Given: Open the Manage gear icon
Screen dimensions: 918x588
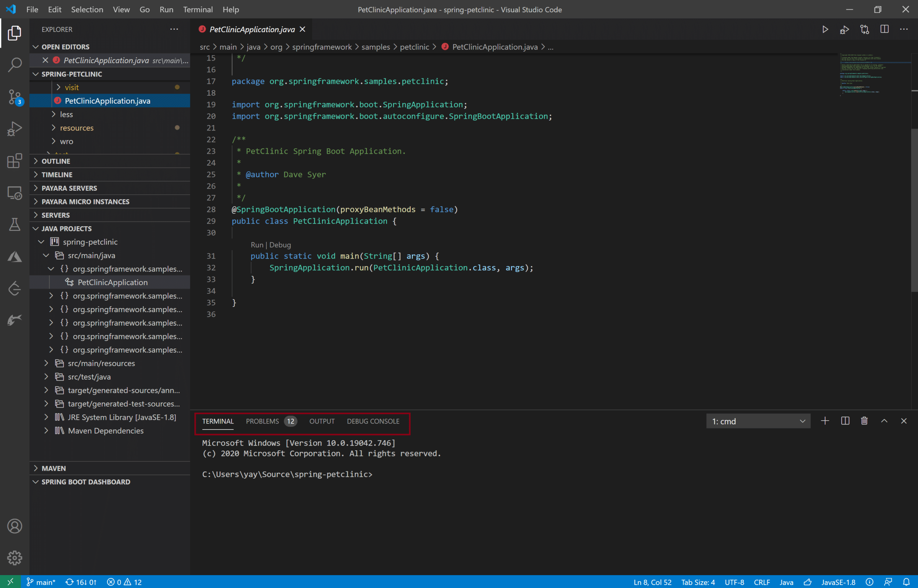Looking at the screenshot, I should tap(14, 558).
